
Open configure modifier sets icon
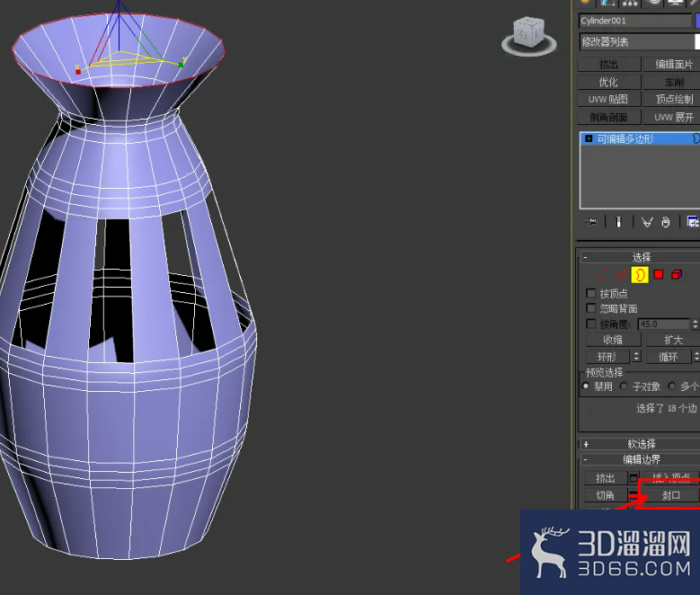[693, 222]
